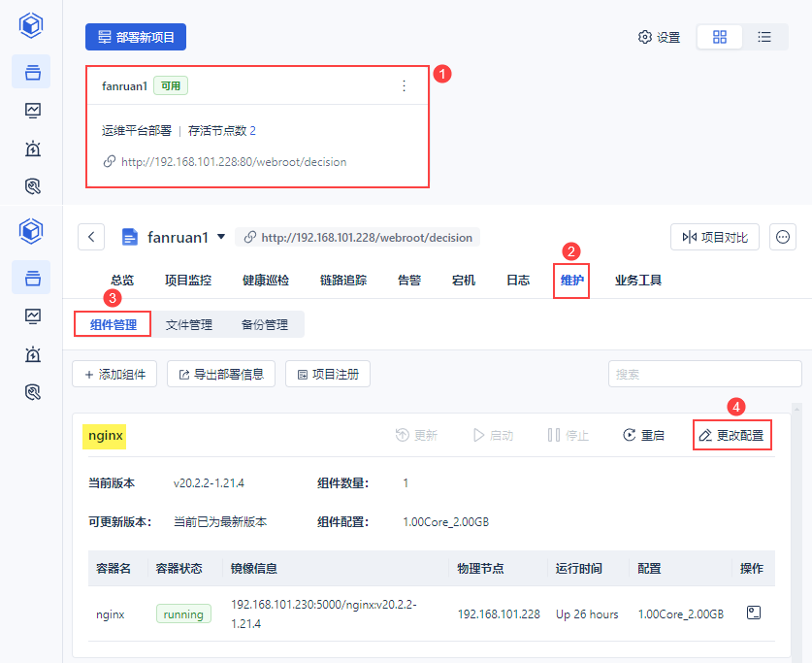
Task: Open the alarm bell icon in the sidebar
Action: coord(31,148)
